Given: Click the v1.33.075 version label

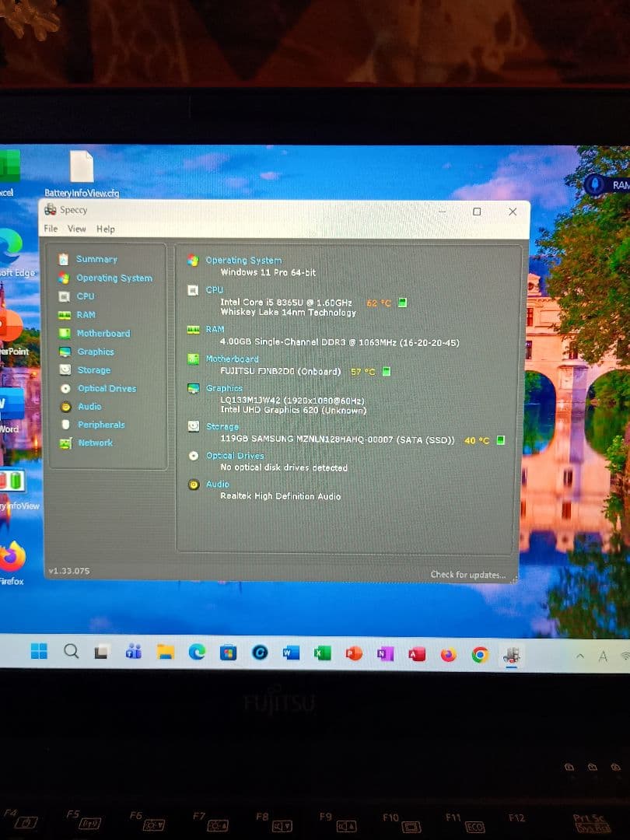Looking at the screenshot, I should click(x=69, y=571).
